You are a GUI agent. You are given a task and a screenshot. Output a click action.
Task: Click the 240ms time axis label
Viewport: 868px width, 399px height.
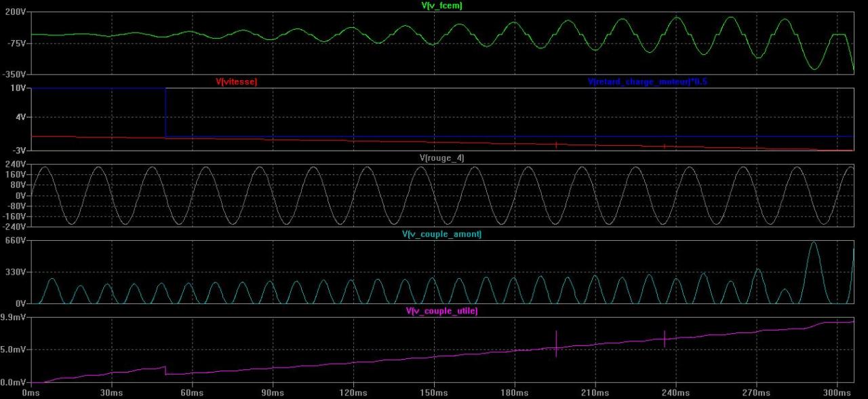676,393
